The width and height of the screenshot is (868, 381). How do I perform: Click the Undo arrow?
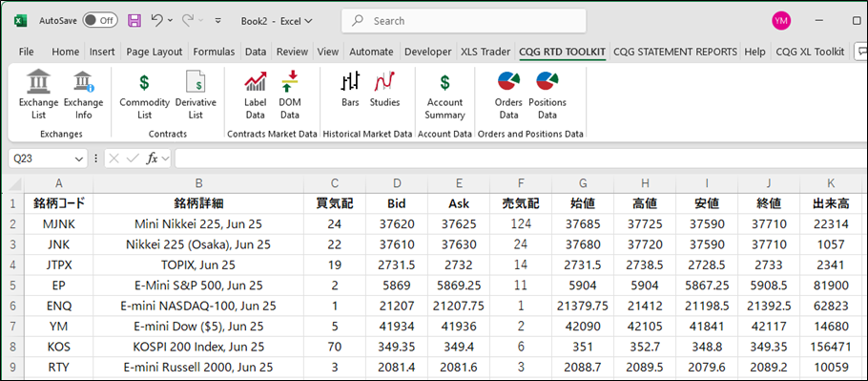click(156, 20)
